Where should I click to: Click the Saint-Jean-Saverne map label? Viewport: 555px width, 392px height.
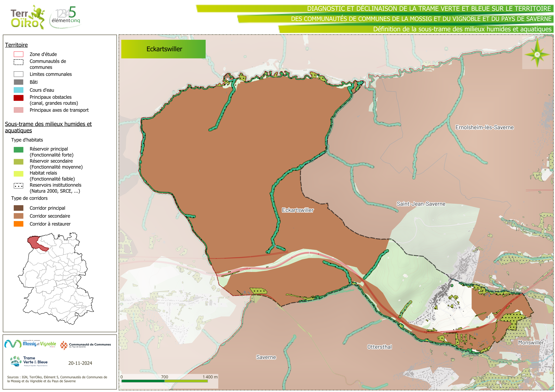pyautogui.click(x=421, y=204)
